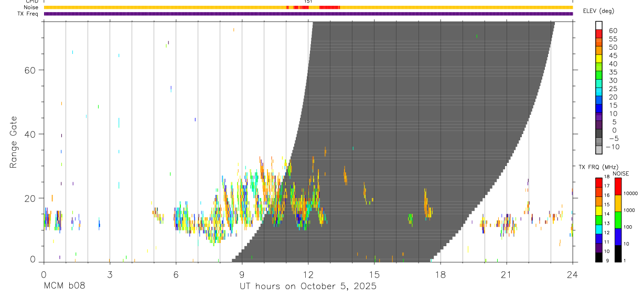
Task: Click the '151' CPID value at top
Action: 308,2
